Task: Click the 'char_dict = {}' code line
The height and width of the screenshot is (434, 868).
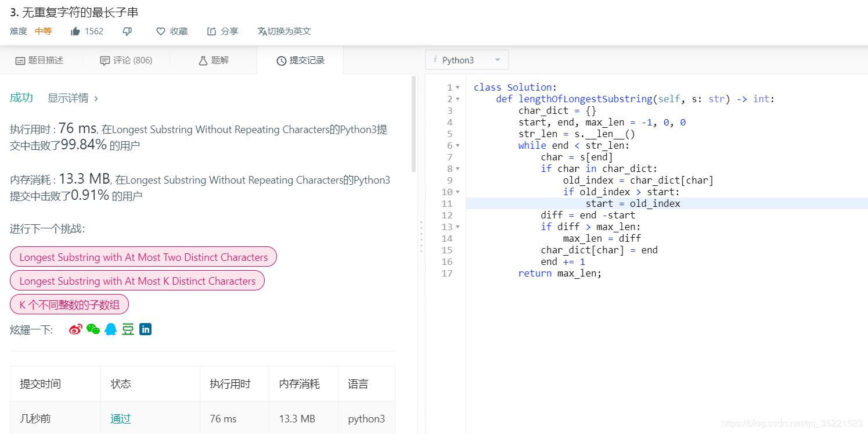Action: pos(557,110)
